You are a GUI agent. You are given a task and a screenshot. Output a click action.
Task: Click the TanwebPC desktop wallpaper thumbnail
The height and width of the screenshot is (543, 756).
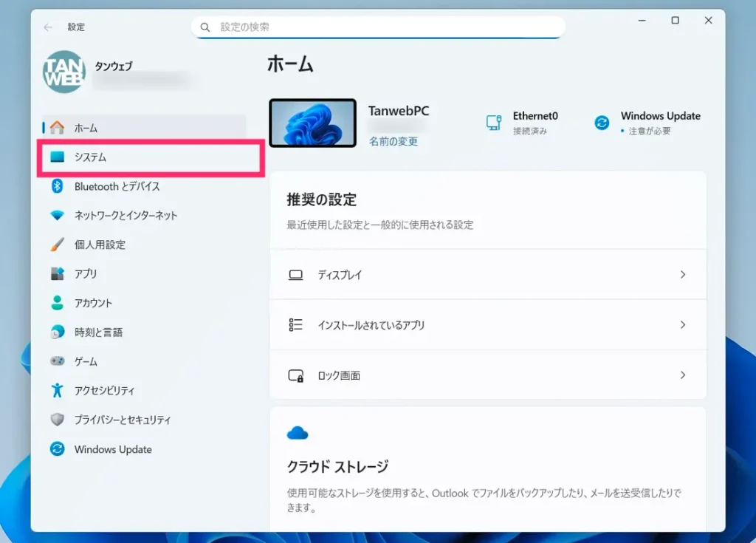(x=312, y=123)
